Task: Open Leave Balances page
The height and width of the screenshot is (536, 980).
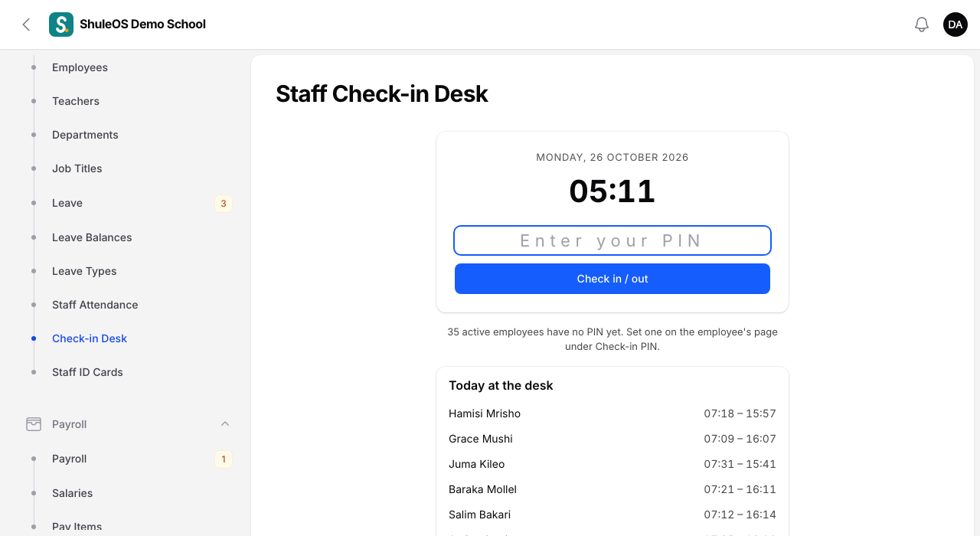Action: [92, 237]
